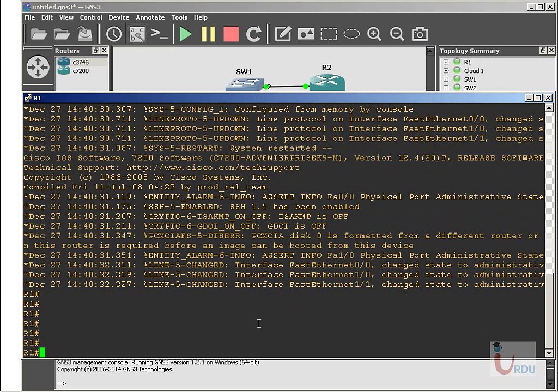Open the View menu

[66, 17]
